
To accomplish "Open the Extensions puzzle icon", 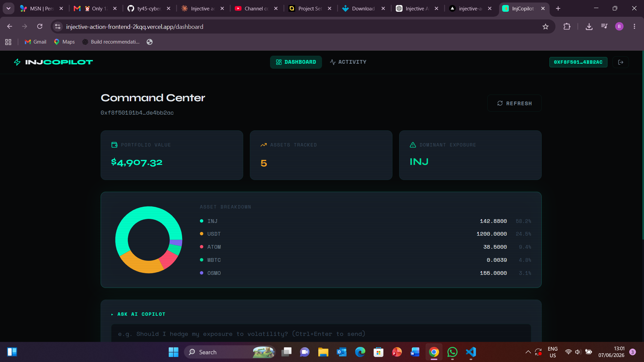I will [567, 26].
